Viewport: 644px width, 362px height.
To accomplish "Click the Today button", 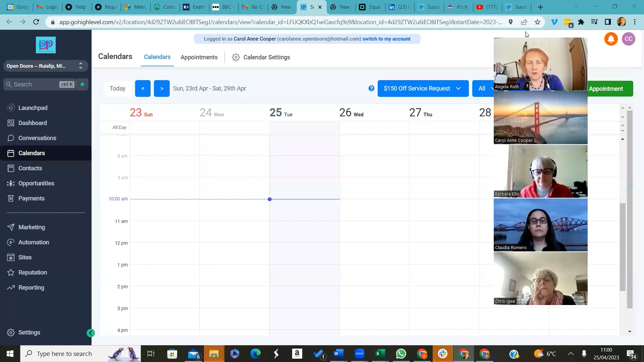I will tap(117, 88).
